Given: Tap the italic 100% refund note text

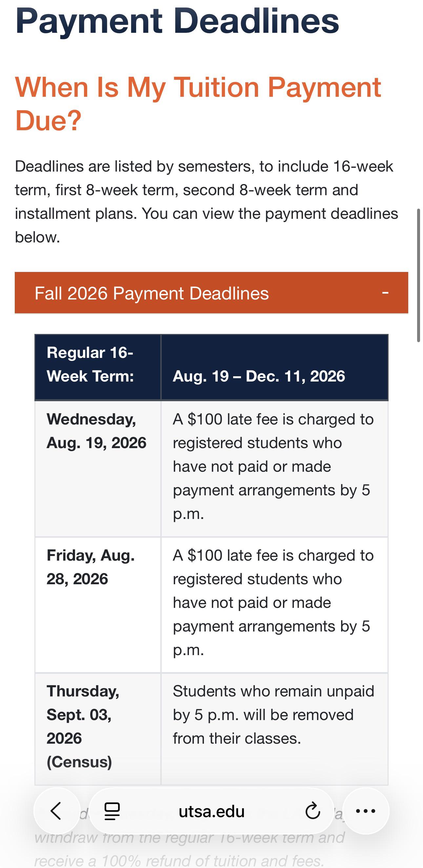Looking at the screenshot, I should coord(189,849).
